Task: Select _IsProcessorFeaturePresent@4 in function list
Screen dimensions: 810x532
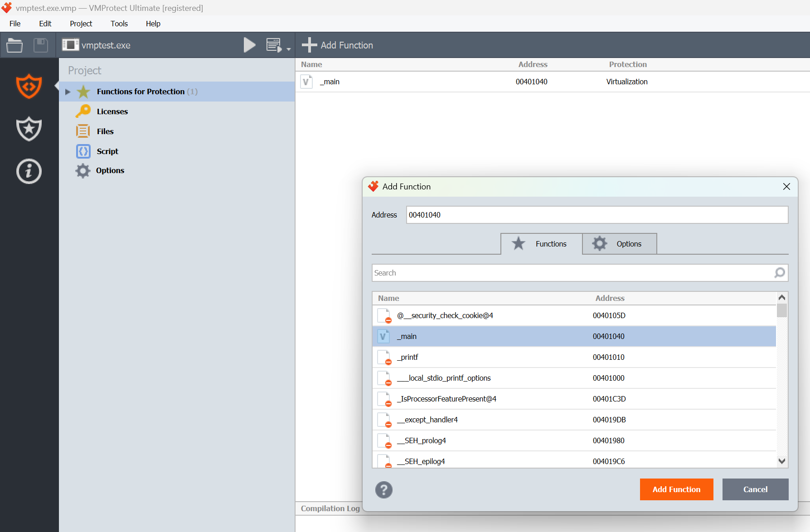Action: pos(574,399)
